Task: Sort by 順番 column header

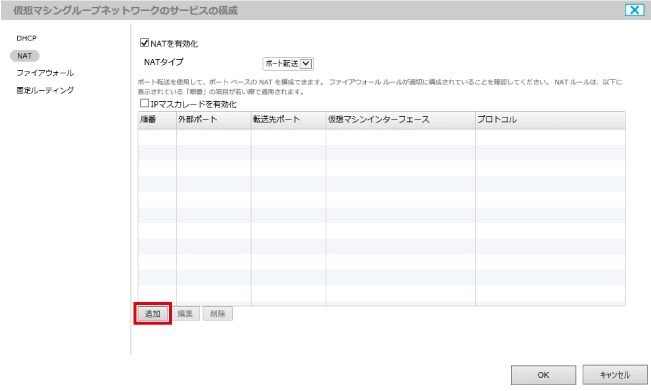Action: tap(157, 120)
